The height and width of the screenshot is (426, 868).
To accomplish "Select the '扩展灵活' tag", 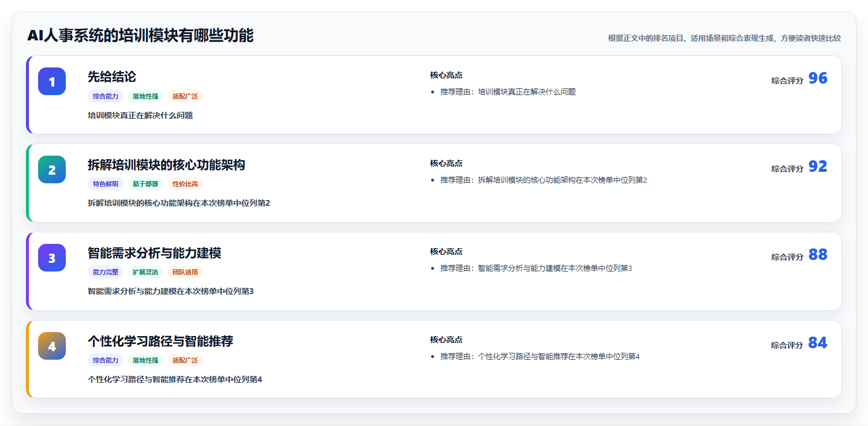I will point(145,272).
